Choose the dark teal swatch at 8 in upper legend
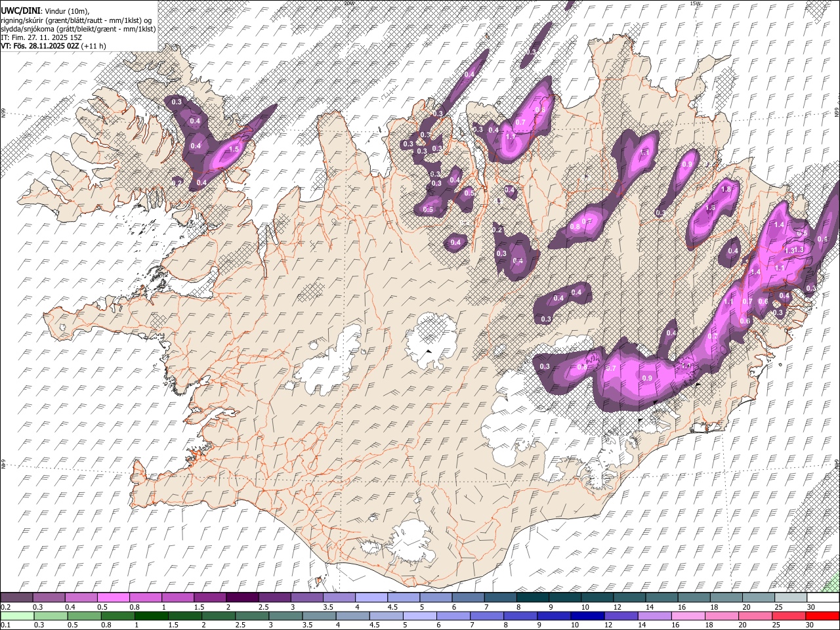 pos(532,598)
